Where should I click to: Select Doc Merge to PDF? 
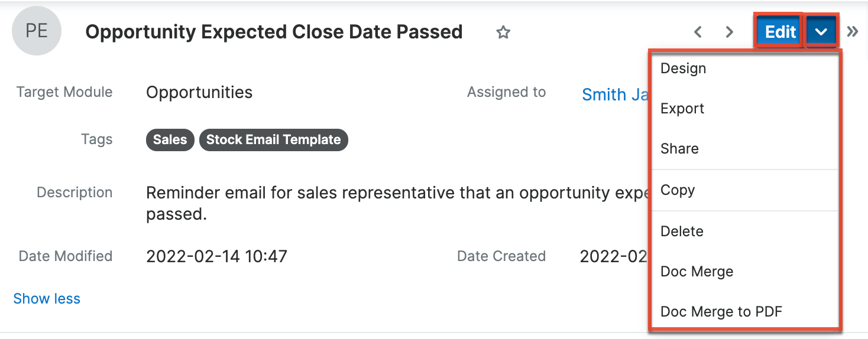721,312
